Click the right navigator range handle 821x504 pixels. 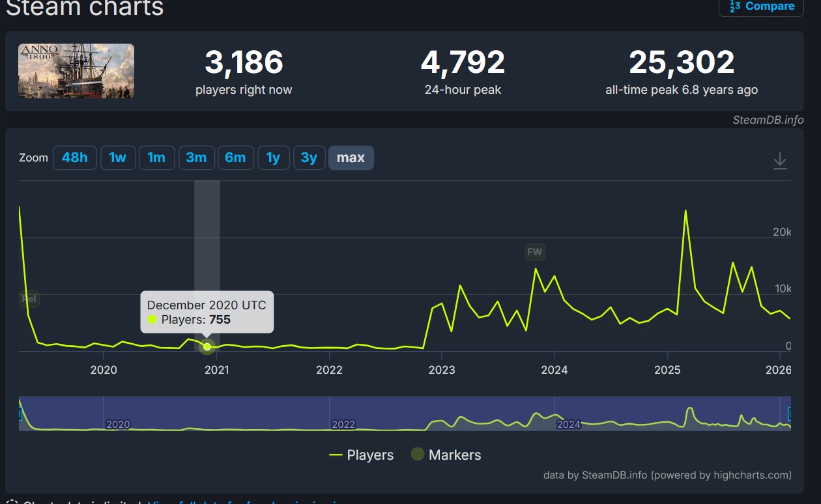tap(790, 413)
